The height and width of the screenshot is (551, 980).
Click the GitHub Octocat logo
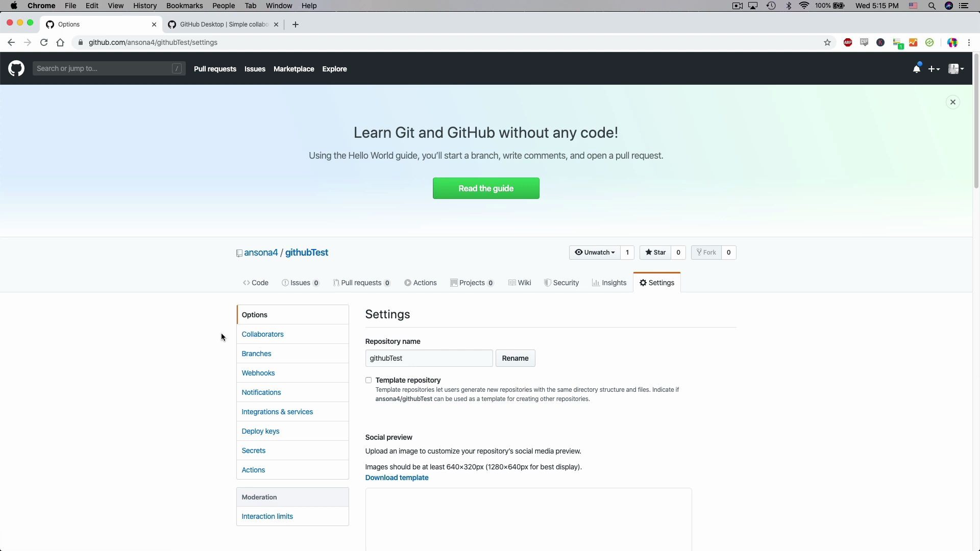click(x=16, y=68)
